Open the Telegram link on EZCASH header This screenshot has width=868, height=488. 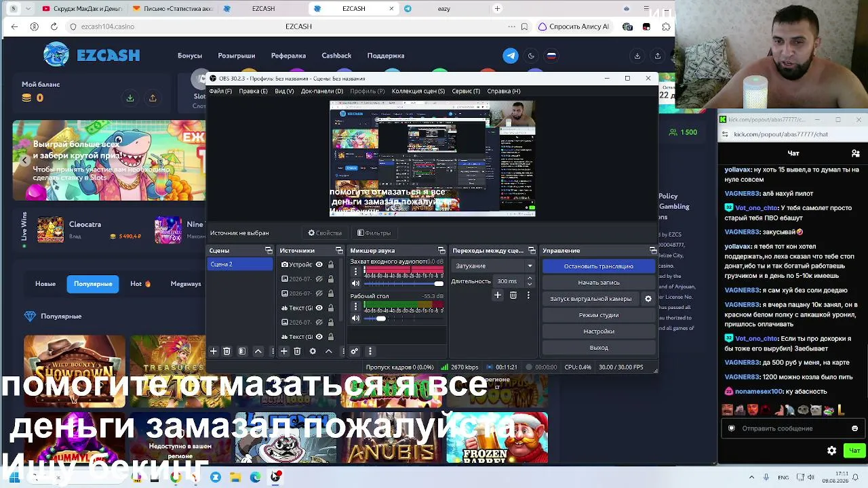tap(511, 56)
